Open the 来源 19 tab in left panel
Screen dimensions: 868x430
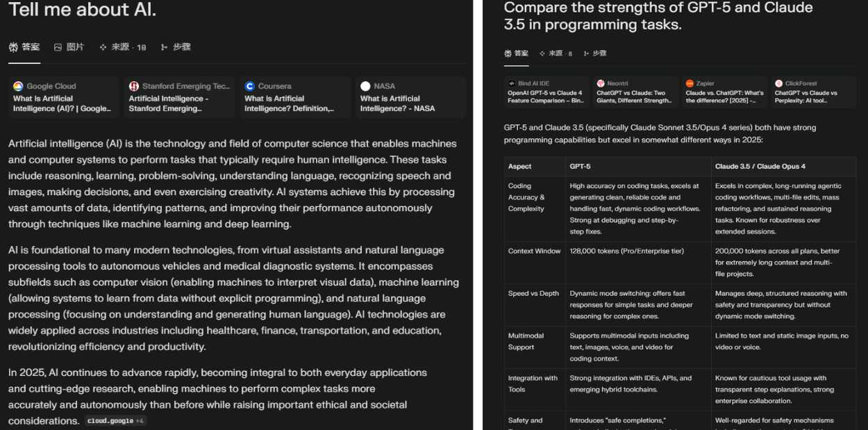point(123,47)
